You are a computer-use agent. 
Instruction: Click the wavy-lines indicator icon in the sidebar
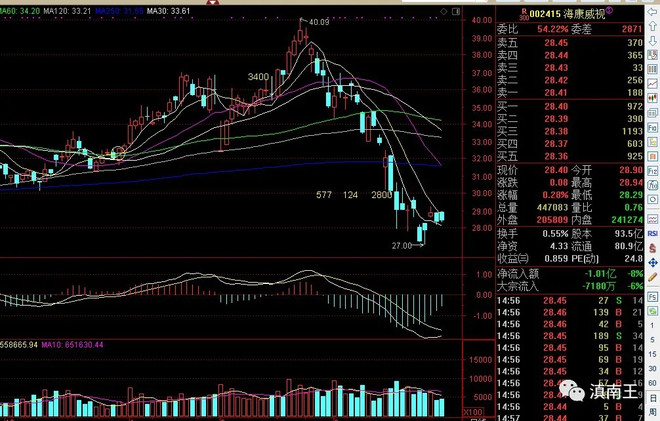pyautogui.click(x=652, y=219)
